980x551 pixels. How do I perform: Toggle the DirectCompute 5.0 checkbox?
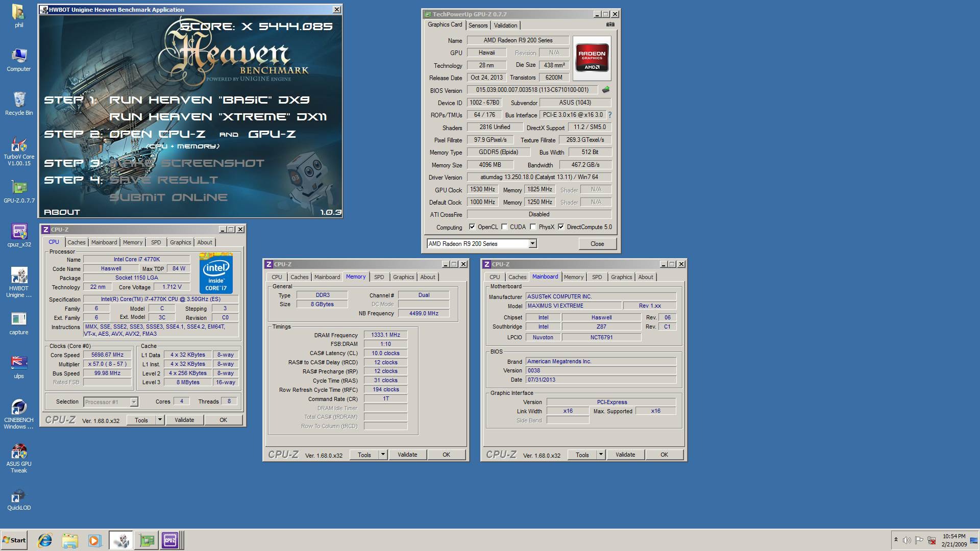(x=561, y=227)
